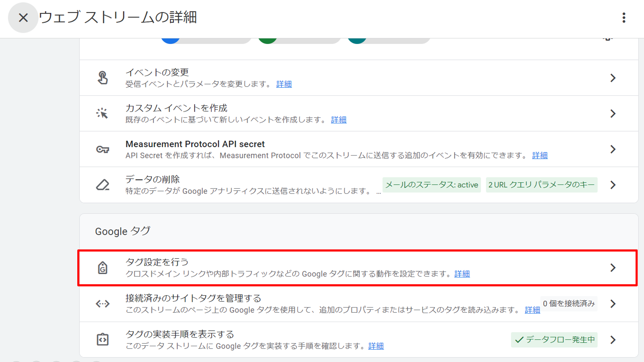The height and width of the screenshot is (362, 644).
Task: Expand the イベントの変更 row chevron
Action: (x=613, y=78)
